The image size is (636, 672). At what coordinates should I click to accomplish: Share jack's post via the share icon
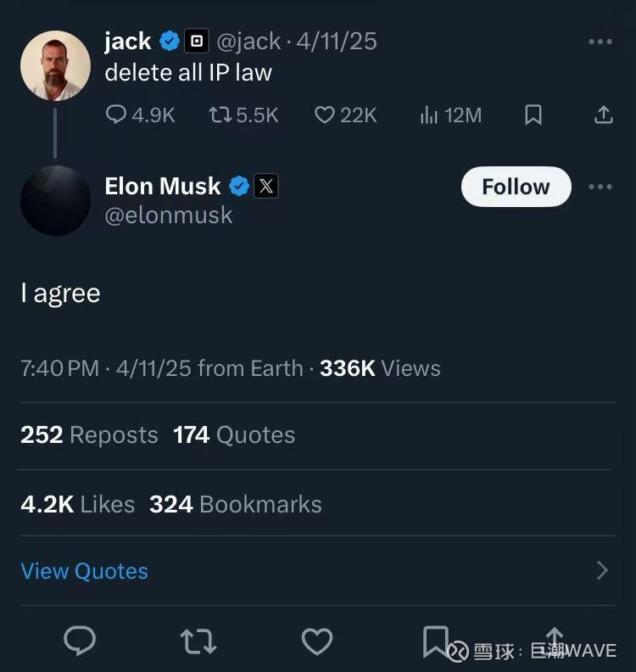point(603,115)
